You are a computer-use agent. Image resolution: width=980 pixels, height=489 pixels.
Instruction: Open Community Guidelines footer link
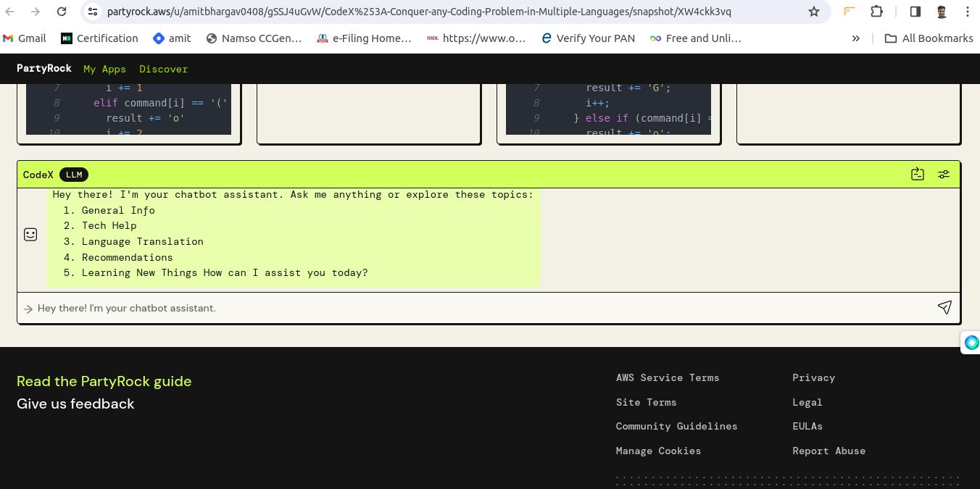pos(676,426)
